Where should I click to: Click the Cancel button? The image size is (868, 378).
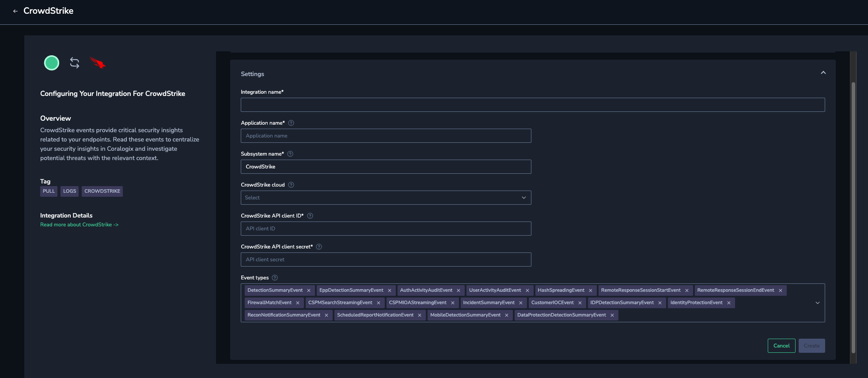781,346
